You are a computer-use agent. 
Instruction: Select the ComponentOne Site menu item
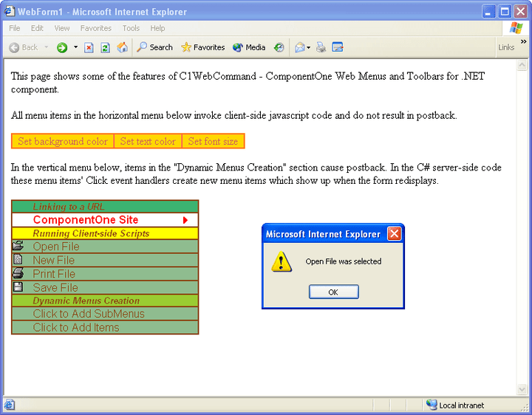click(x=105, y=220)
